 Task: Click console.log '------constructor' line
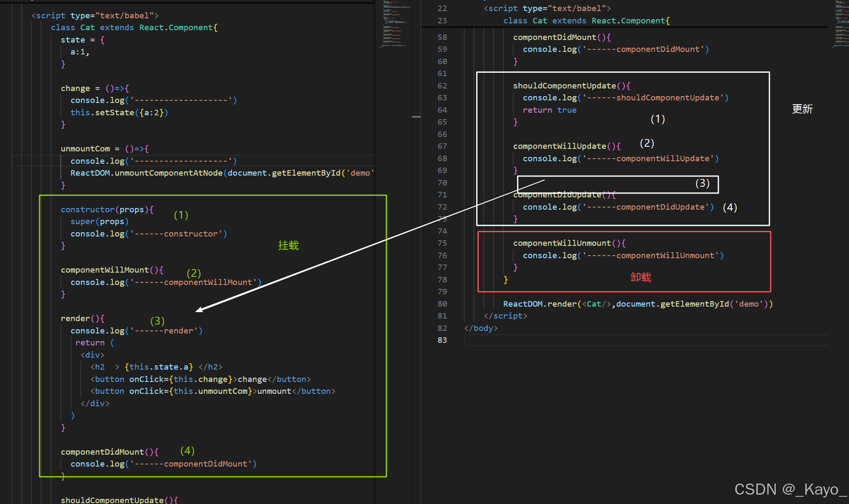149,234
